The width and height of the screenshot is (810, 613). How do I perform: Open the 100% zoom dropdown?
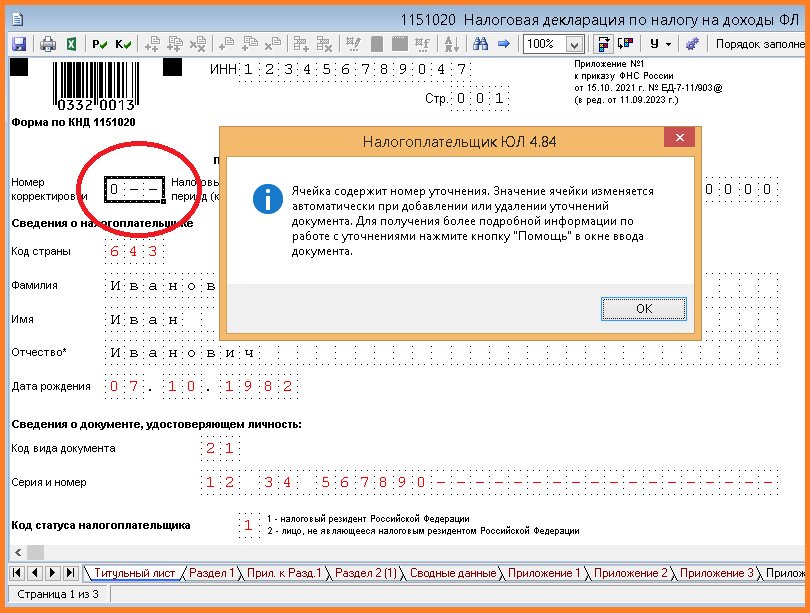point(574,45)
